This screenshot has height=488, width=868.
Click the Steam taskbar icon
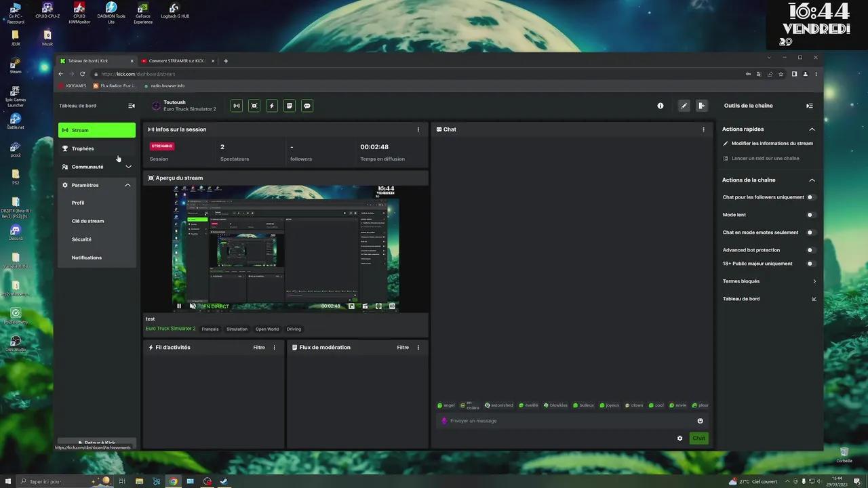click(x=224, y=482)
